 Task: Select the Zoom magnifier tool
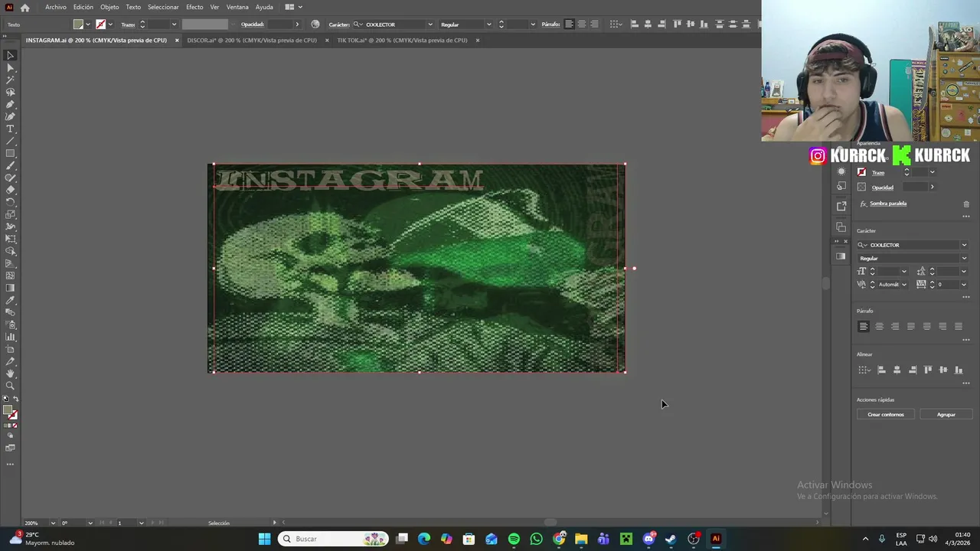click(11, 386)
